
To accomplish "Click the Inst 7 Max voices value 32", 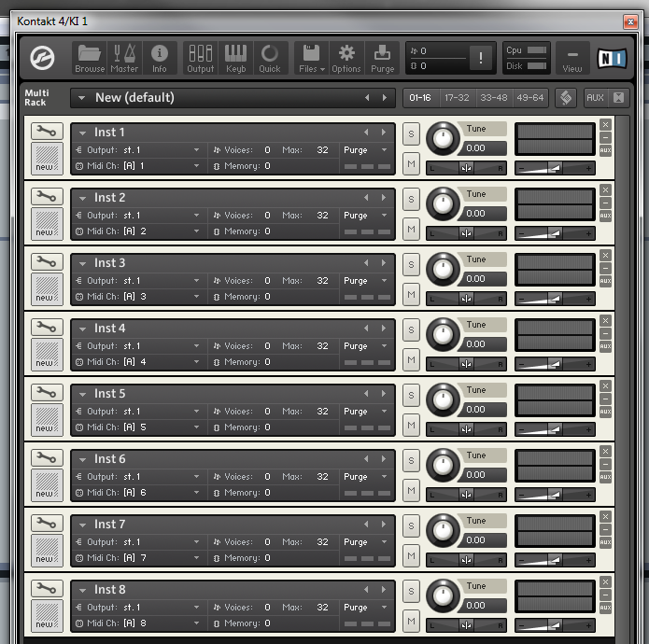I will tap(322, 542).
